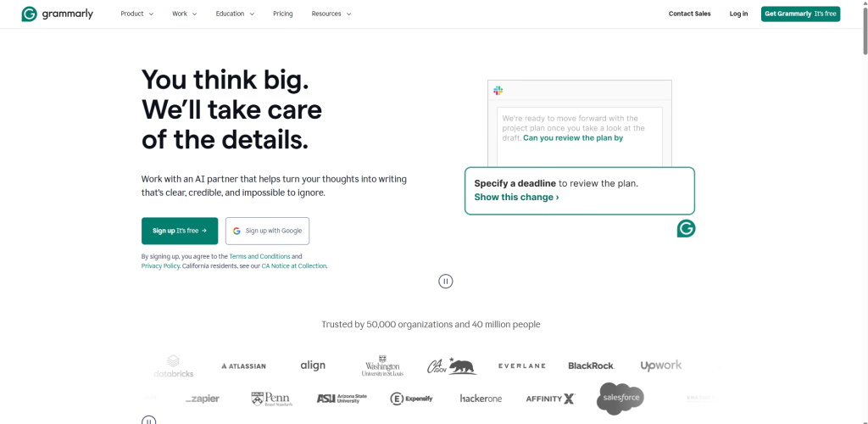868x424 pixels.
Task: Click the page vertical scrollbar thumb
Action: pos(865,31)
